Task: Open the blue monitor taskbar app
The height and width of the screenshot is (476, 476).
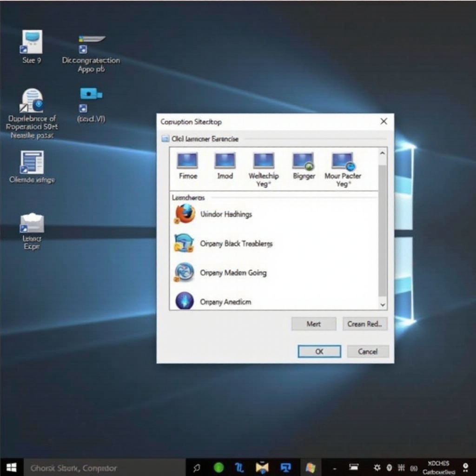Action: (285, 468)
